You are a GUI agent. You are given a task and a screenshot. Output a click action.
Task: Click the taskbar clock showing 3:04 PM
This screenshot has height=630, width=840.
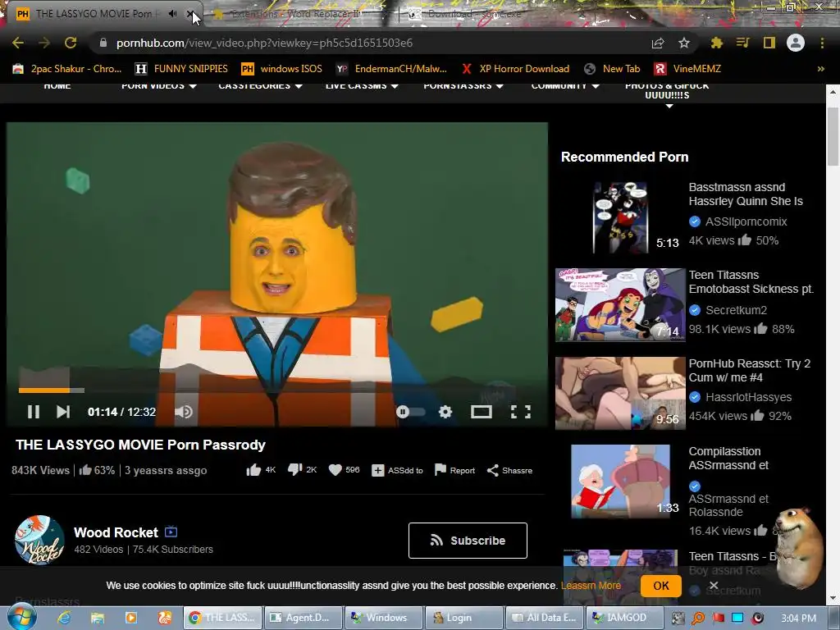[x=799, y=619]
